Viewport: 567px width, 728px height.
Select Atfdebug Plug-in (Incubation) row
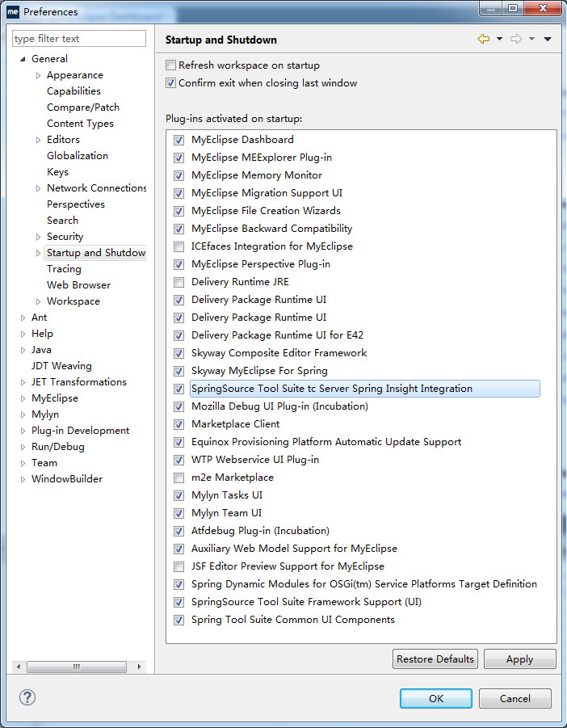click(260, 531)
